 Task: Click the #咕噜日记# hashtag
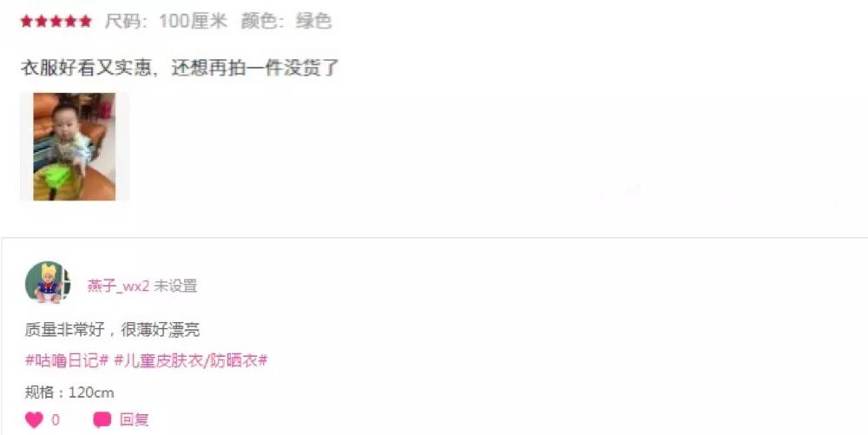pyautogui.click(x=67, y=361)
